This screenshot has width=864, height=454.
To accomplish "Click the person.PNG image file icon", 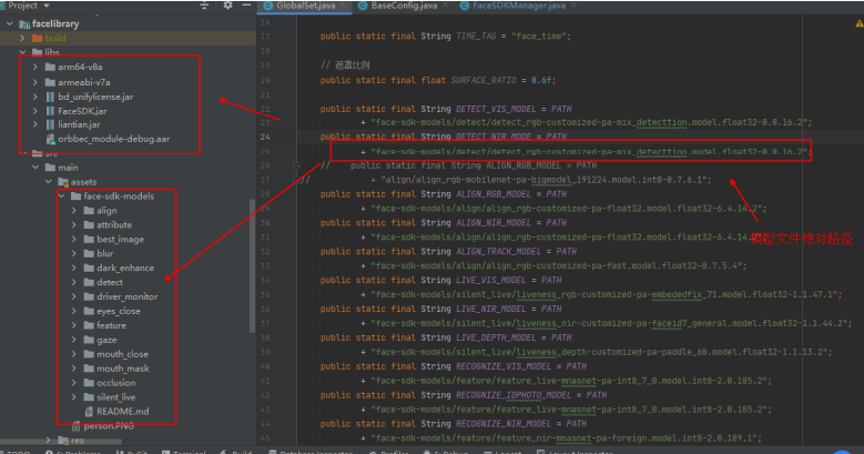I will tap(76, 426).
